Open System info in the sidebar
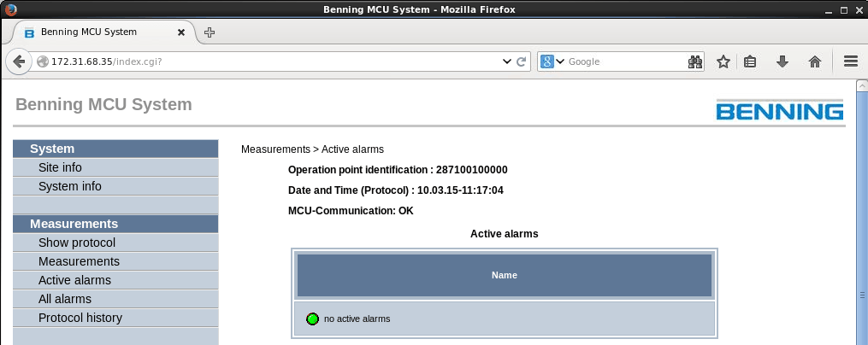The height and width of the screenshot is (345, 868). click(x=69, y=186)
